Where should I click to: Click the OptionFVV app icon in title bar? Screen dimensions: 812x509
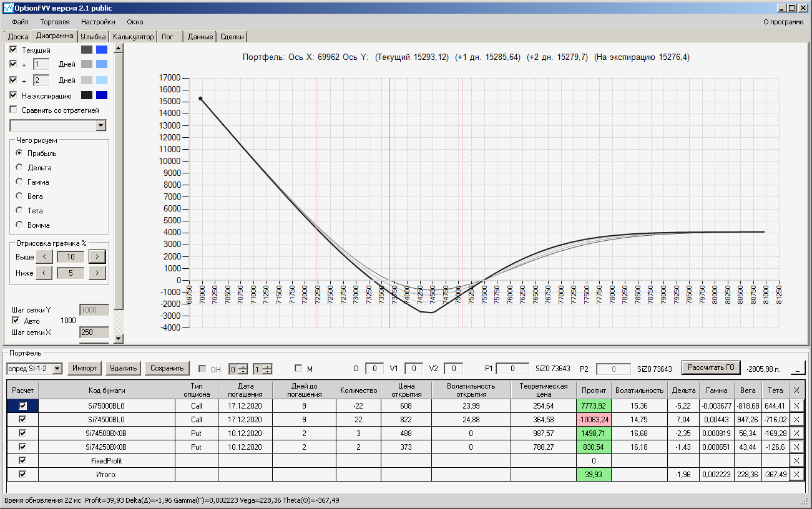[7, 7]
